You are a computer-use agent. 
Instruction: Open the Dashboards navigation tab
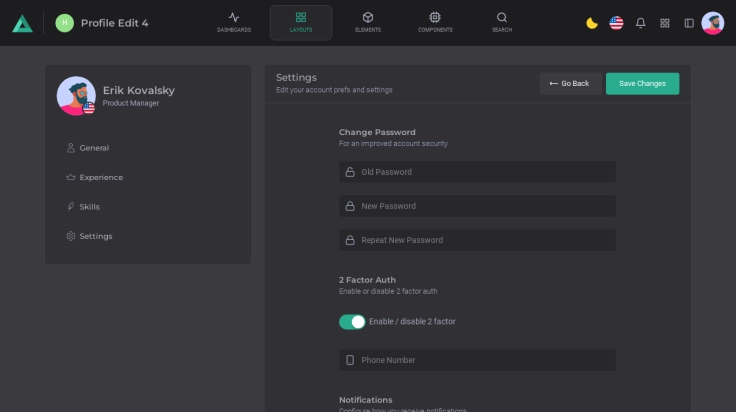[x=234, y=22]
